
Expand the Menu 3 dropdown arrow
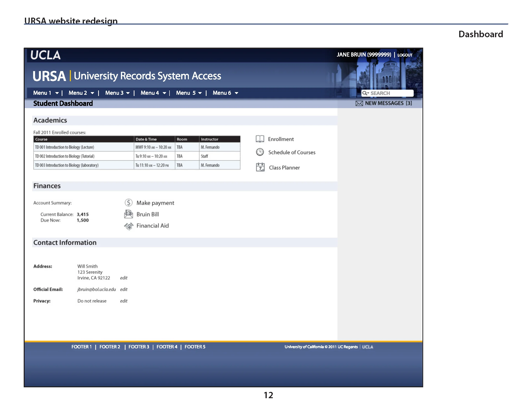click(128, 93)
